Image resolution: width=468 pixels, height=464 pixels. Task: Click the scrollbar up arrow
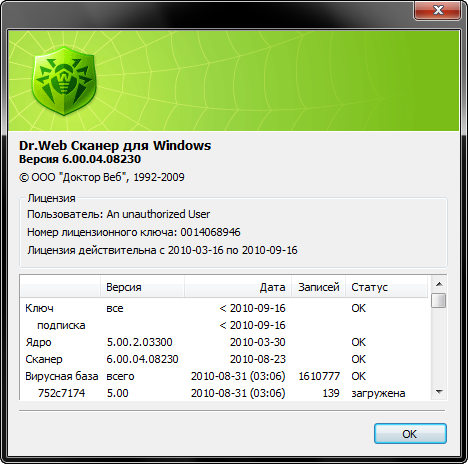pyautogui.click(x=439, y=284)
